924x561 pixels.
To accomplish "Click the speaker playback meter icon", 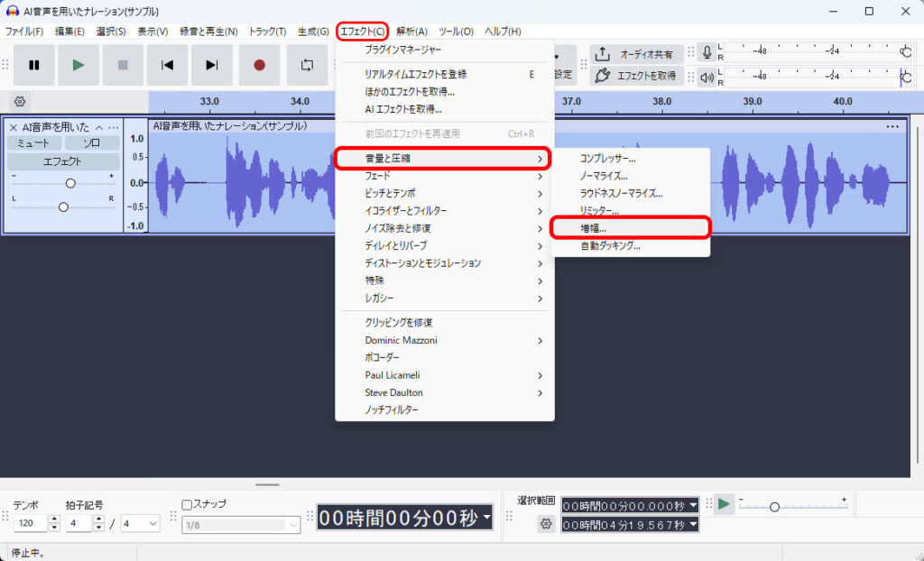I will click(707, 78).
